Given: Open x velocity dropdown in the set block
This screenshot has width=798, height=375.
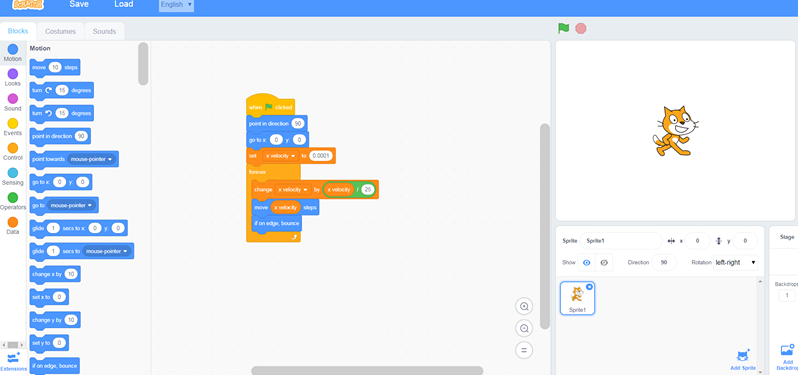Looking at the screenshot, I should pos(281,156).
